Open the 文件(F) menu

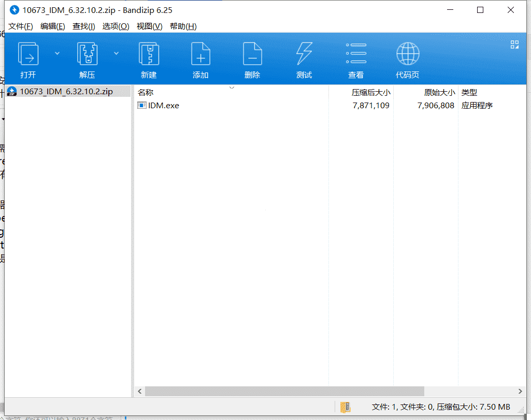(x=21, y=26)
